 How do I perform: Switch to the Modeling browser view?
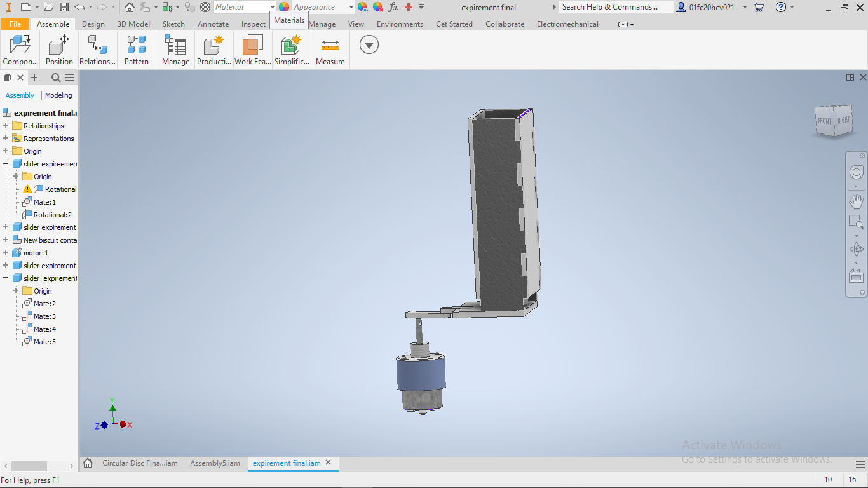coord(58,95)
